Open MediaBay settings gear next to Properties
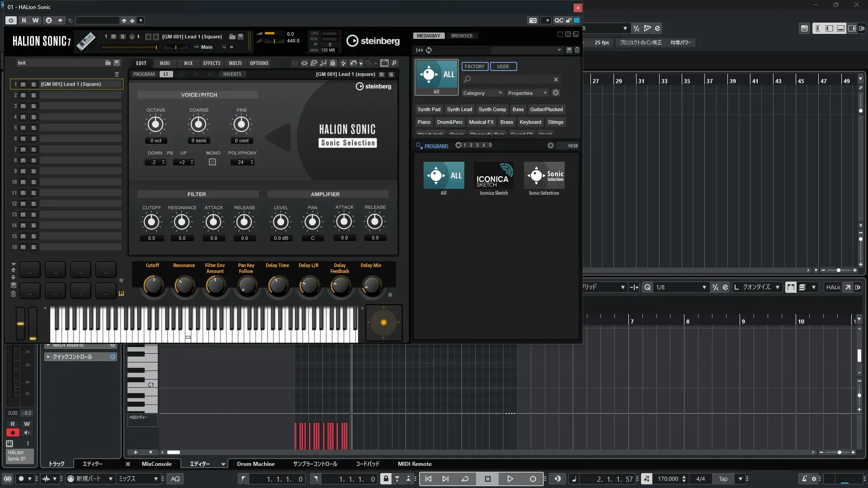The height and width of the screenshot is (488, 868). [x=556, y=93]
